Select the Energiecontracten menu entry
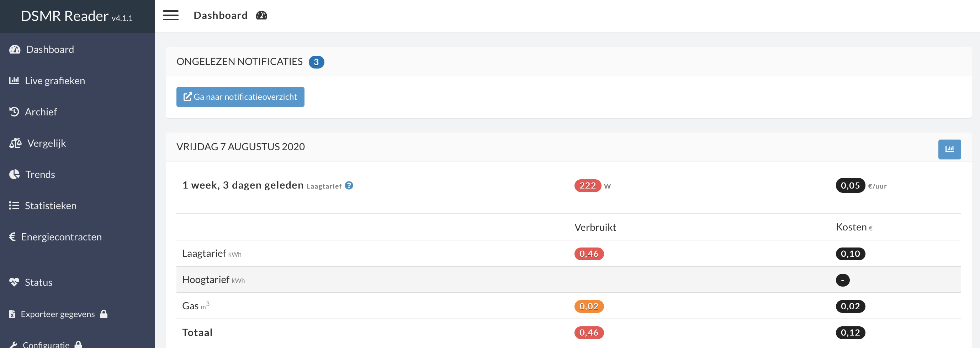Image resolution: width=980 pixels, height=348 pixels. (x=61, y=237)
